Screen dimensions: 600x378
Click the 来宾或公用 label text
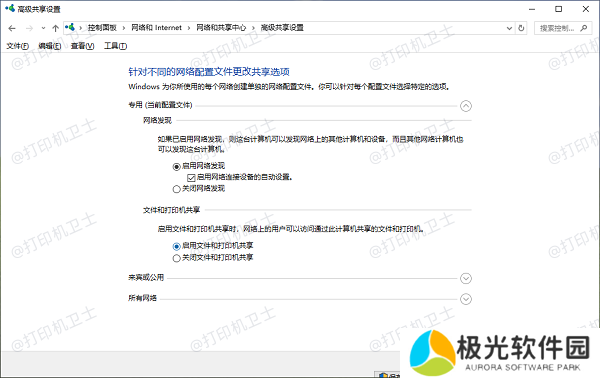tap(146, 277)
